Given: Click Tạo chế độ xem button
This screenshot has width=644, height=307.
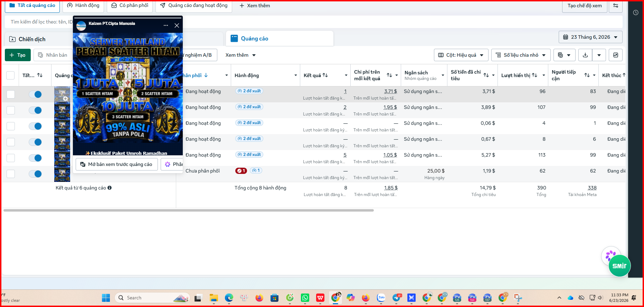Looking at the screenshot, I should coord(585,6).
